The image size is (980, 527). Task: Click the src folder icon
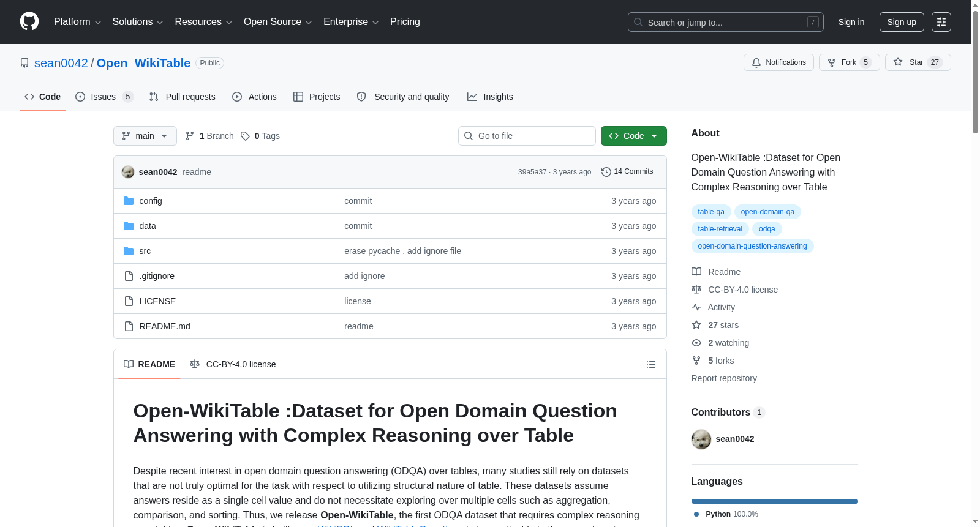129,251
